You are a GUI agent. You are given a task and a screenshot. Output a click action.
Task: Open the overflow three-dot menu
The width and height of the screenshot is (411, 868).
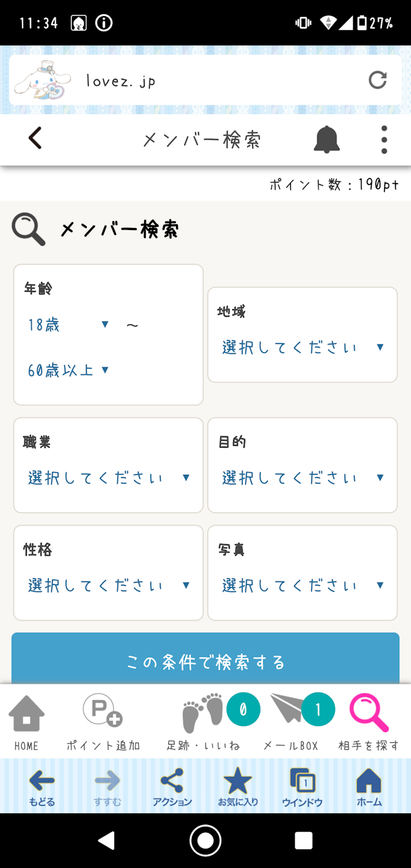pyautogui.click(x=383, y=140)
